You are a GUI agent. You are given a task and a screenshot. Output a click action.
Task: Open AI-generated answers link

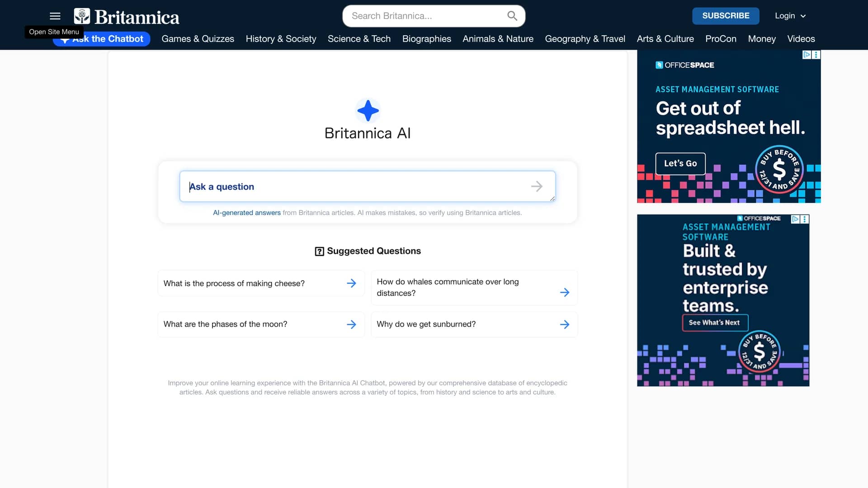247,213
